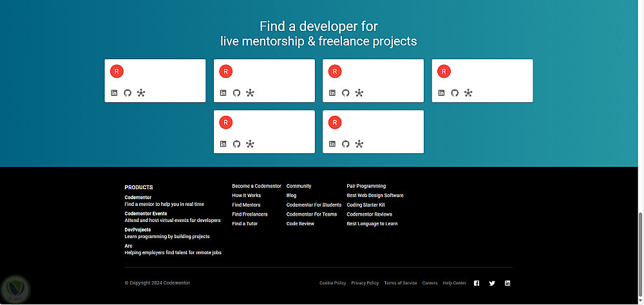Open the Privacy Policy link

(365, 283)
